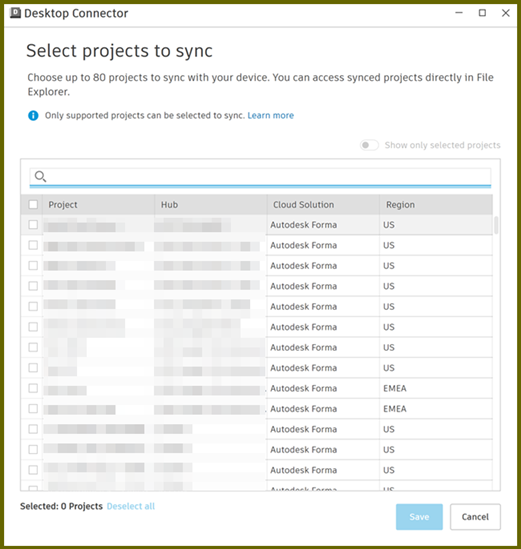Click the Save button

[419, 517]
